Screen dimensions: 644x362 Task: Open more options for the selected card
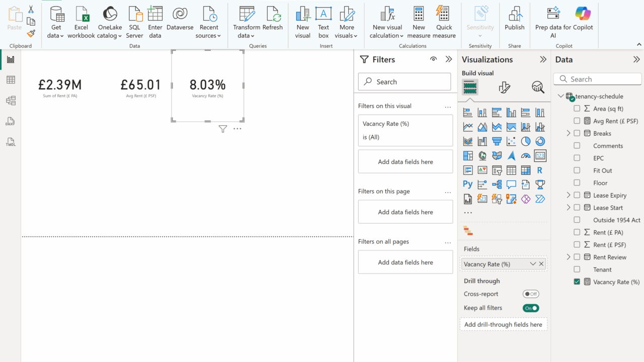tap(237, 129)
